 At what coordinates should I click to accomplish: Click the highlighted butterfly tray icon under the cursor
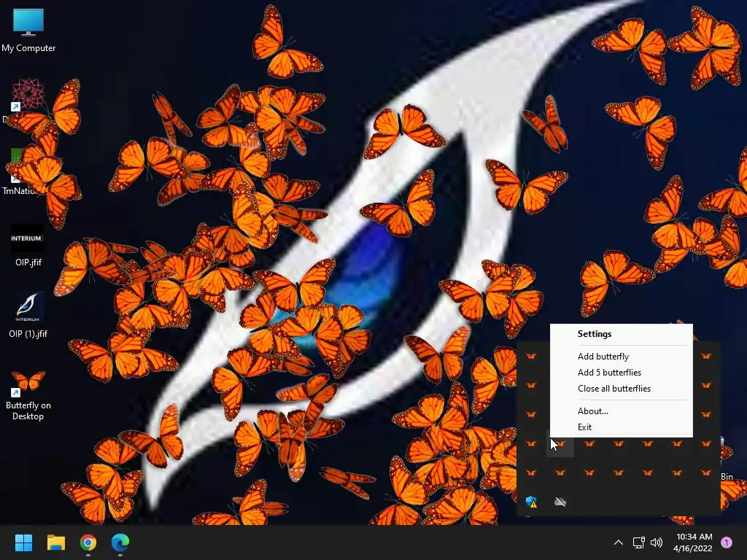pyautogui.click(x=560, y=444)
